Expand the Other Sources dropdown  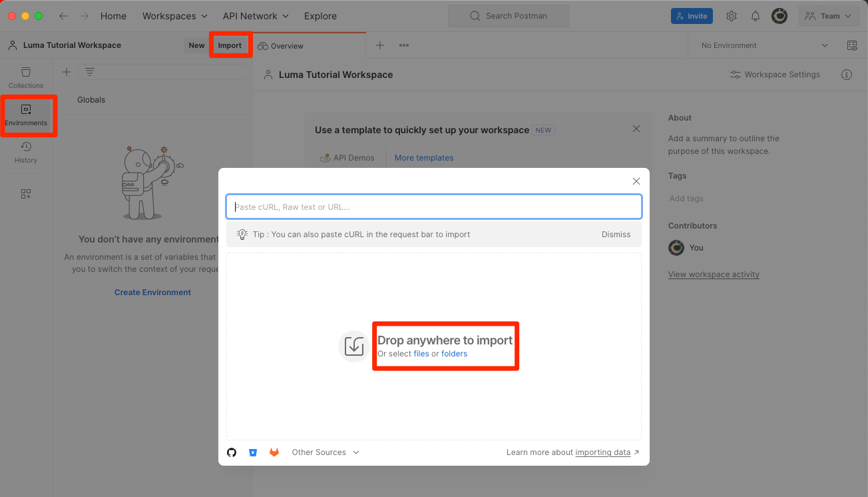pyautogui.click(x=325, y=452)
